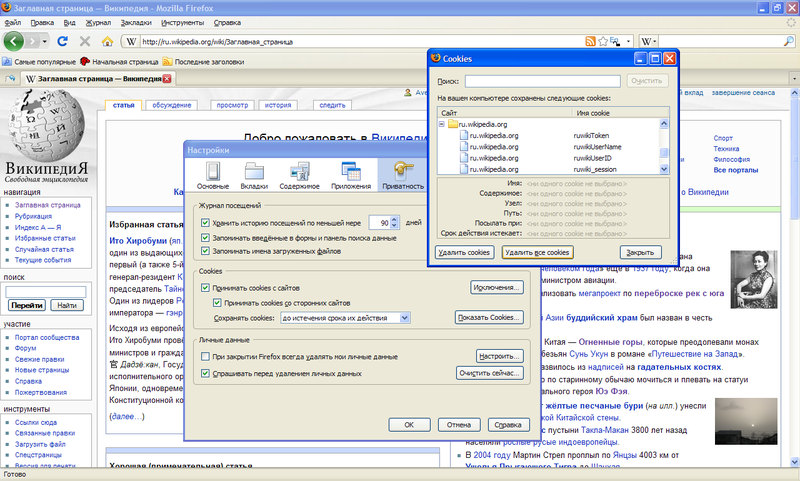
Task: Click the 'Сайт' column header
Action: (x=504, y=113)
